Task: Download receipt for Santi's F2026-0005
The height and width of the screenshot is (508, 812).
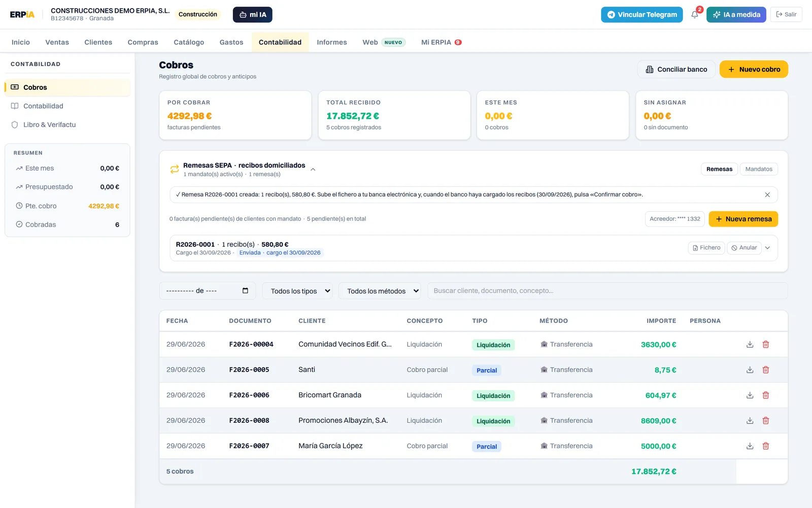Action: 750,370
